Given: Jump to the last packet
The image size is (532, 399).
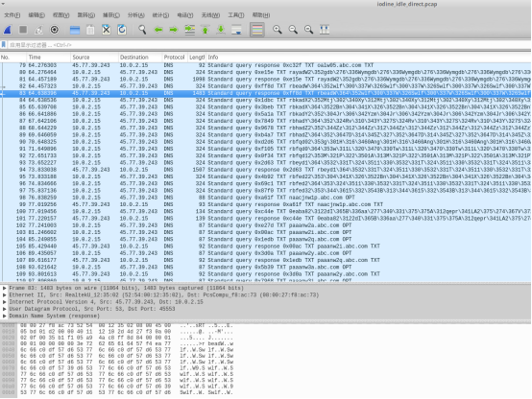Looking at the screenshot, I should [221, 30].
